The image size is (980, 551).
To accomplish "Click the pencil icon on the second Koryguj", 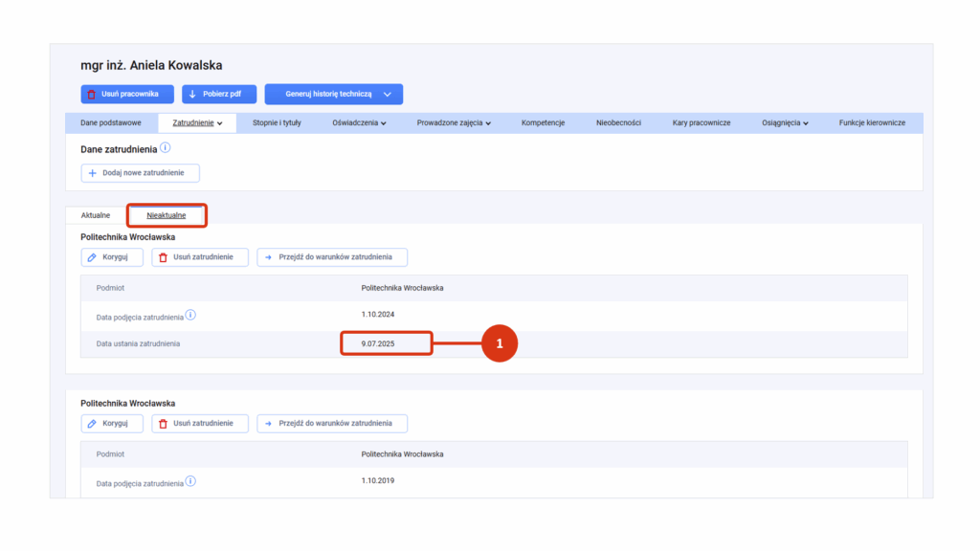I will [x=92, y=424].
